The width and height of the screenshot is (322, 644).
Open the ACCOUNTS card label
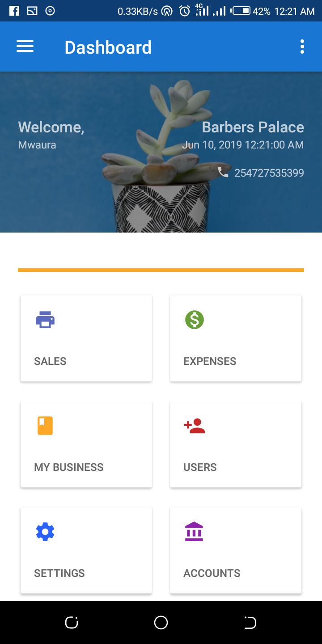(212, 573)
